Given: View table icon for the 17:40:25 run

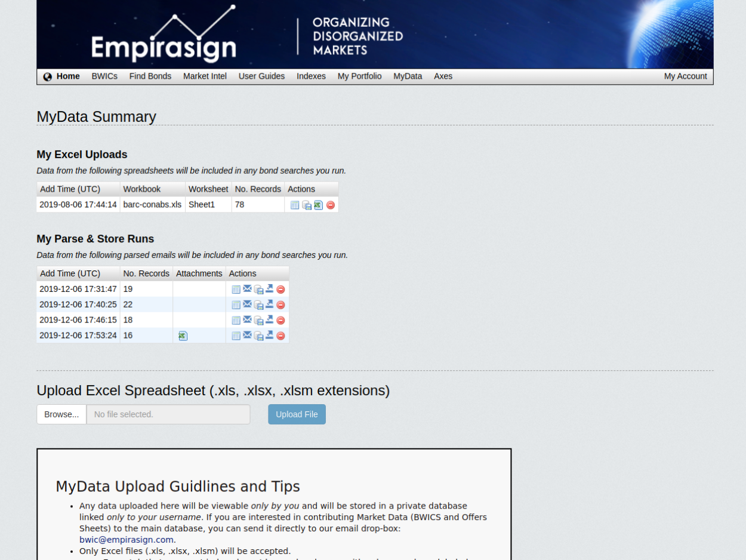Looking at the screenshot, I should coord(236,305).
